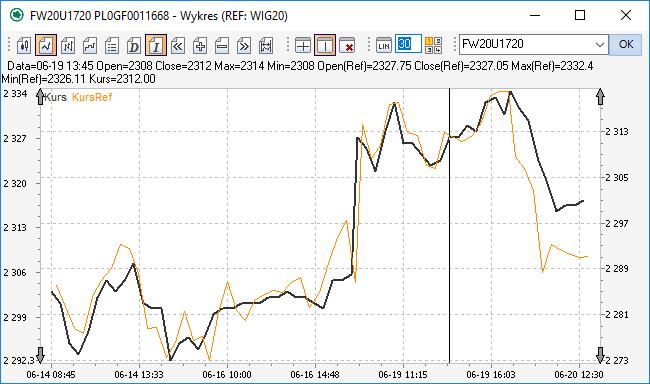Click the '2 289' right axis value
This screenshot has height=384, width=650.
(617, 268)
